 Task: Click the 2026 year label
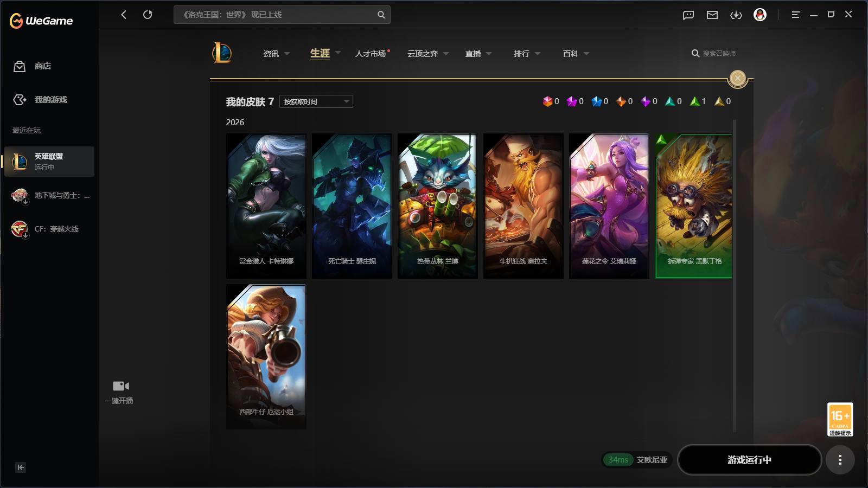(x=235, y=123)
